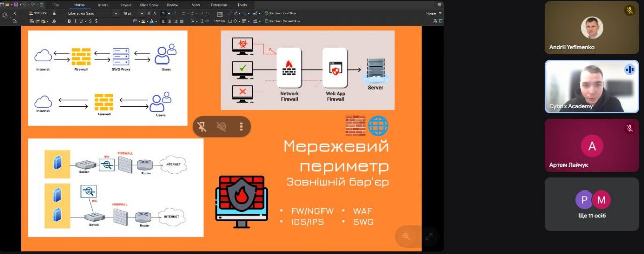Click the New Slide button
The image size is (644, 254).
click(x=38, y=13)
